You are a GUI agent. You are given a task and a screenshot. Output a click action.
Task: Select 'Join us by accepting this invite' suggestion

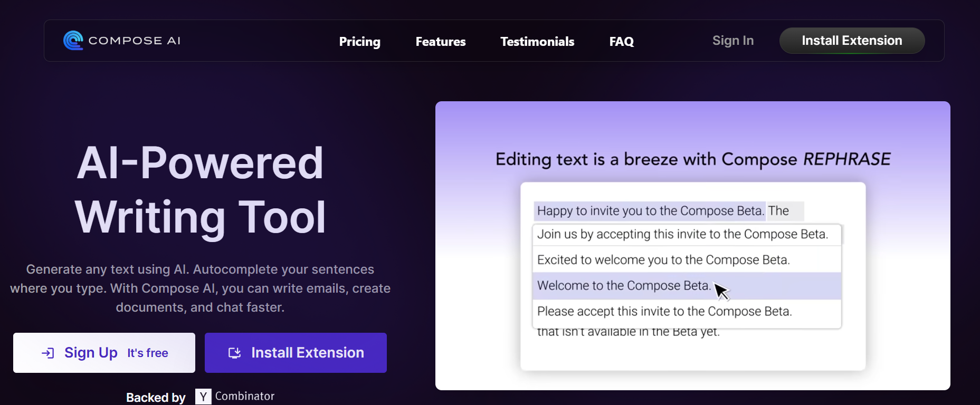687,234
